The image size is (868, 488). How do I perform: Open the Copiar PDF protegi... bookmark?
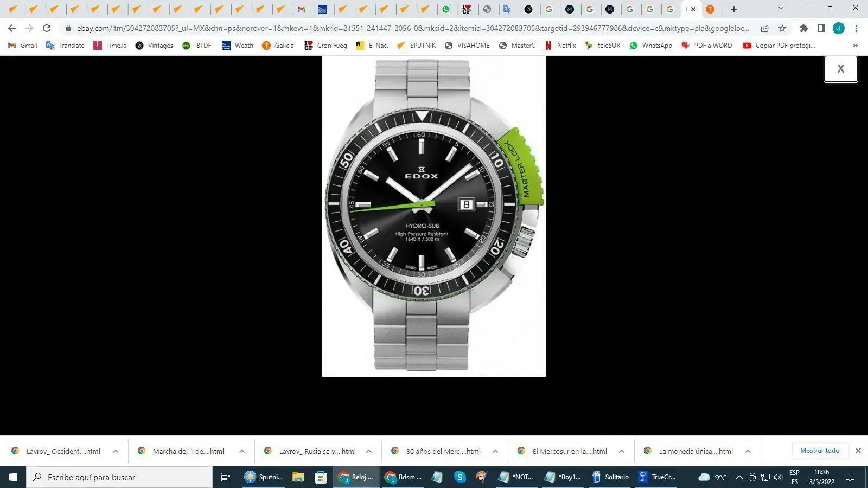click(x=779, y=46)
